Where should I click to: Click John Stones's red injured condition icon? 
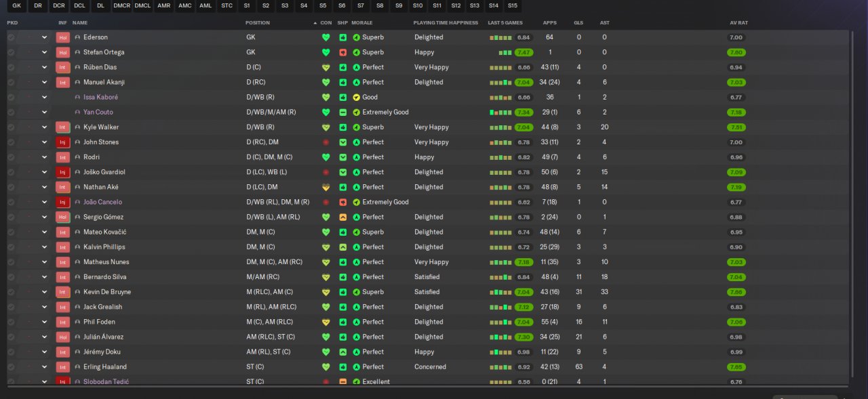tap(326, 142)
